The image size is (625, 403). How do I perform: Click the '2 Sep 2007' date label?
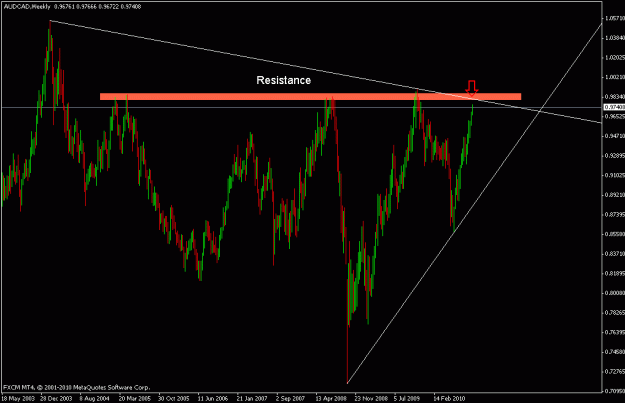[x=290, y=399]
